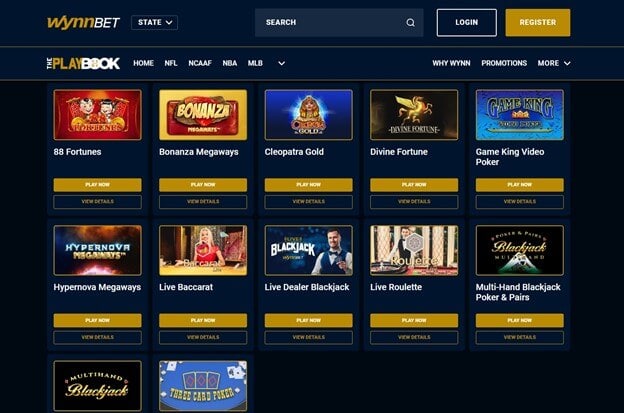
Task: View Details for Live Dealer Blackjack
Action: [x=308, y=337]
